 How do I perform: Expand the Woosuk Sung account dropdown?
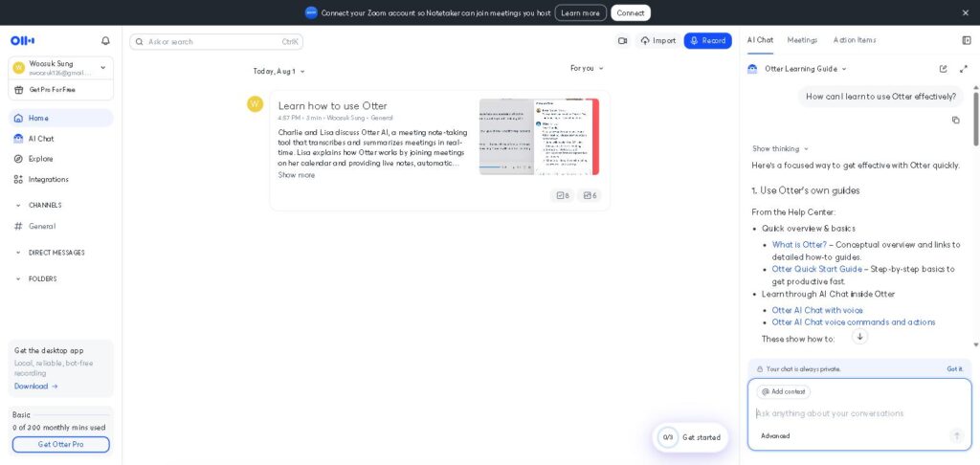(x=60, y=68)
